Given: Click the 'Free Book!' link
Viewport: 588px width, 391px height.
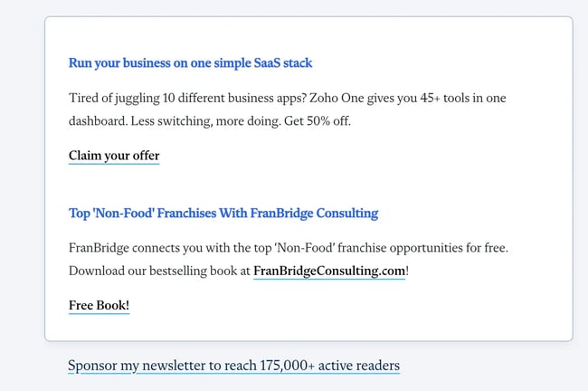Looking at the screenshot, I should 99,306.
